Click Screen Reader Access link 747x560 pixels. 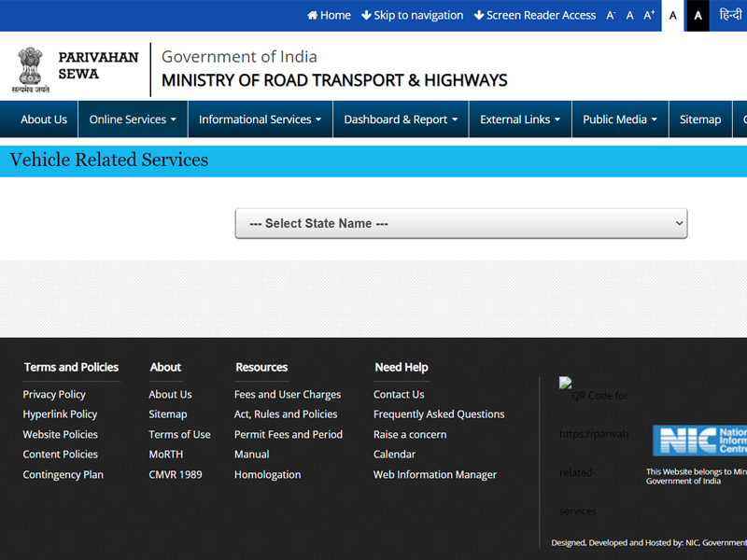[534, 15]
